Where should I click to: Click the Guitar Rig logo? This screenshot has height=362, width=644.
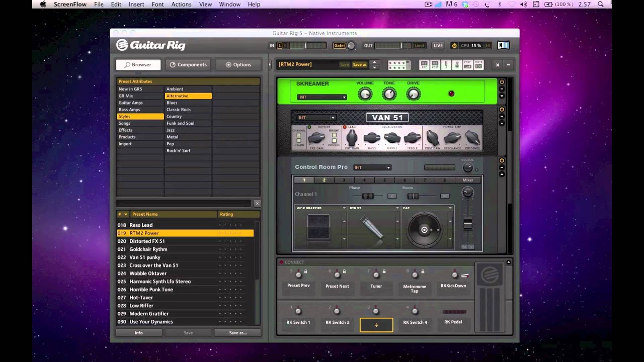click(x=150, y=45)
